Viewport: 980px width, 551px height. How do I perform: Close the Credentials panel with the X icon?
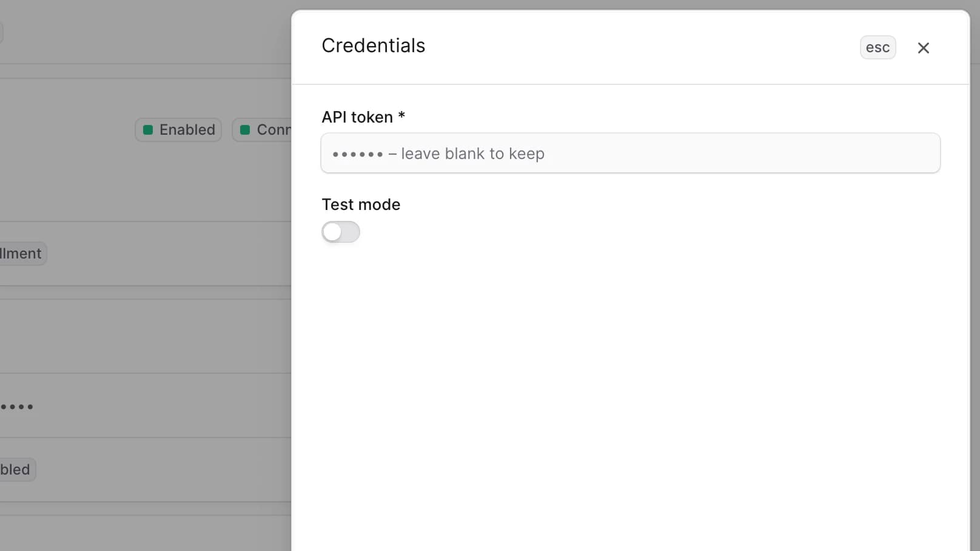(x=923, y=47)
